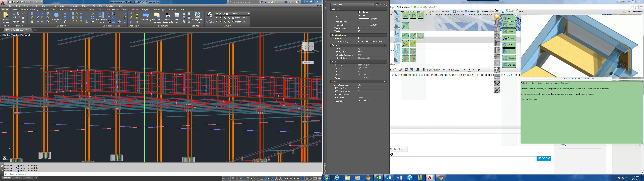This screenshot has width=644, height=181.
Task: Click the text color A button in forum editor
Action: (x=470, y=70)
